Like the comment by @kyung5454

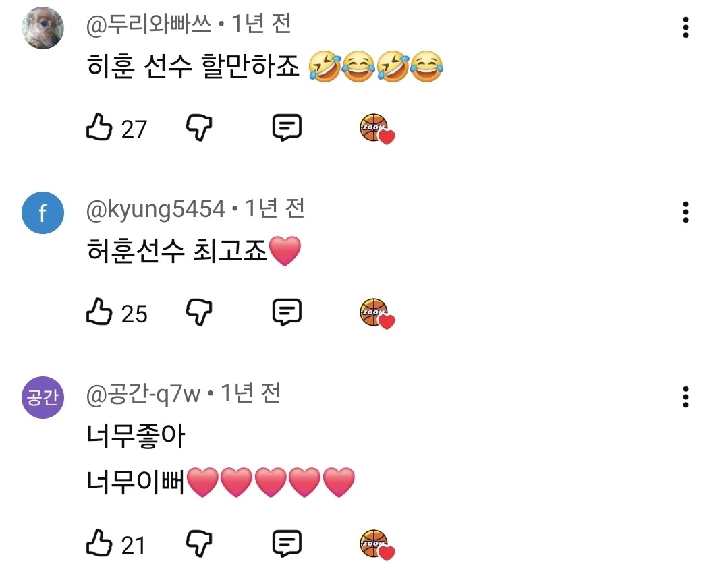point(99,312)
